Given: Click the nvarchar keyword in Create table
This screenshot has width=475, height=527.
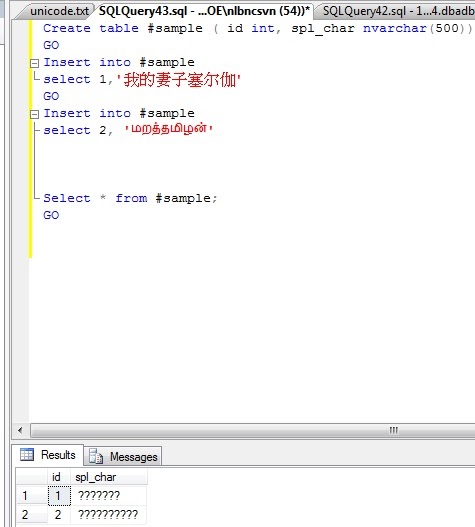Looking at the screenshot, I should (x=395, y=28).
